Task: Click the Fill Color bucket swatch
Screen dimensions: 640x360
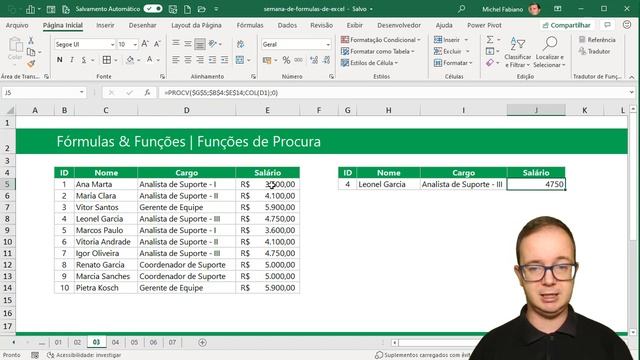Action: (x=130, y=60)
